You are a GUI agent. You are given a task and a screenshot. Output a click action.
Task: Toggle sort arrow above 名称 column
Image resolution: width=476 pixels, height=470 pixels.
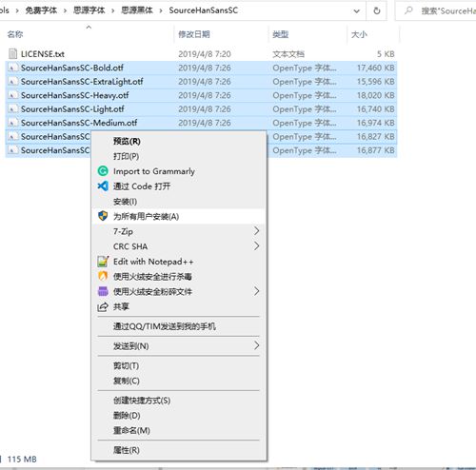point(89,28)
